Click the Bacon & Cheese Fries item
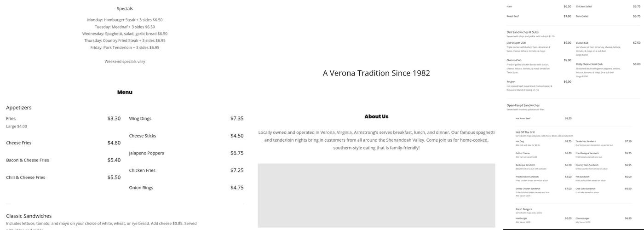This screenshot has height=230, width=644. [28, 161]
